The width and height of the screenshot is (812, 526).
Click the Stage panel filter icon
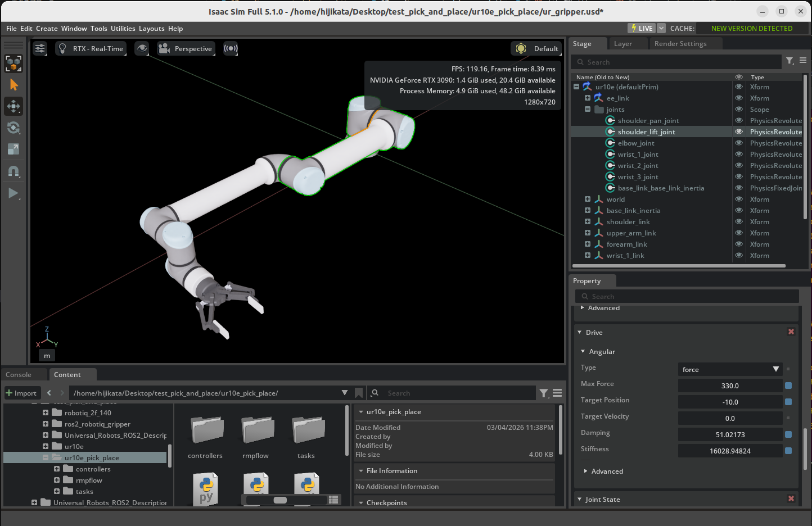point(790,61)
